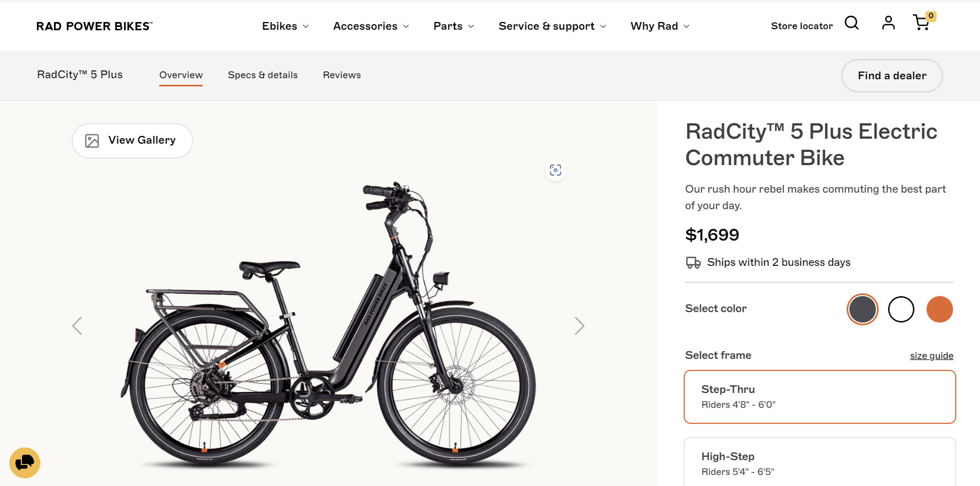Go back with the left carousel arrow
This screenshot has height=486, width=980.
pyautogui.click(x=77, y=326)
